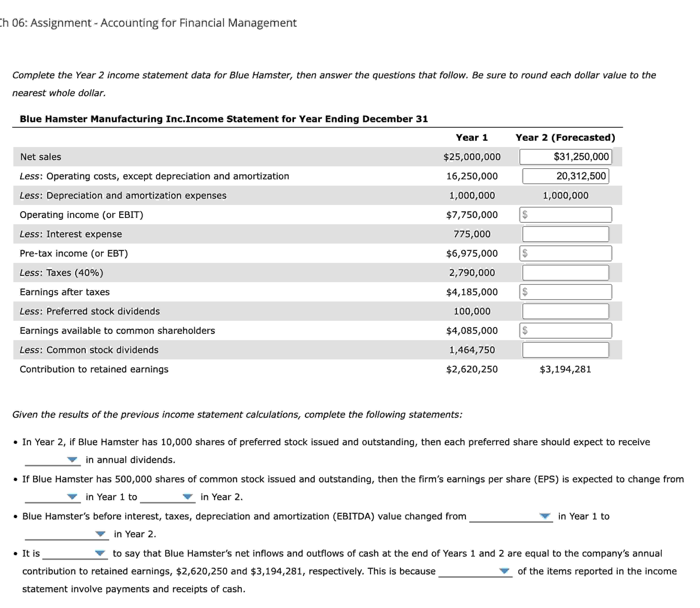Click the income statement table title
Image resolution: width=700 pixels, height=608 pixels.
[224, 119]
